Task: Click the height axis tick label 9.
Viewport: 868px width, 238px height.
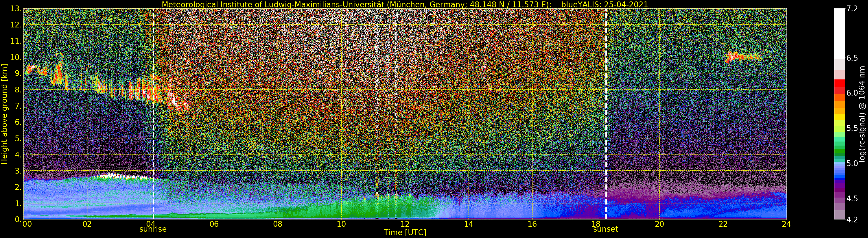Action: (x=18, y=73)
